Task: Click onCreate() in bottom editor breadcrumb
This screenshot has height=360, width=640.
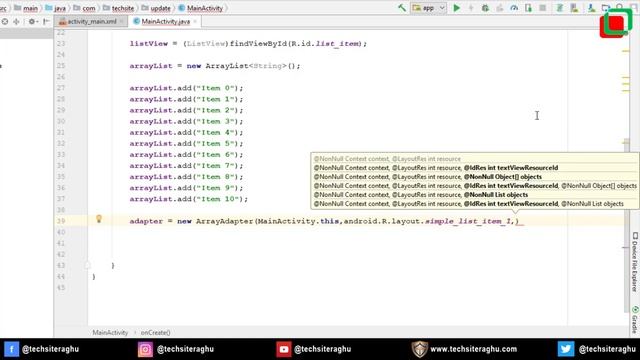Action: click(156, 333)
